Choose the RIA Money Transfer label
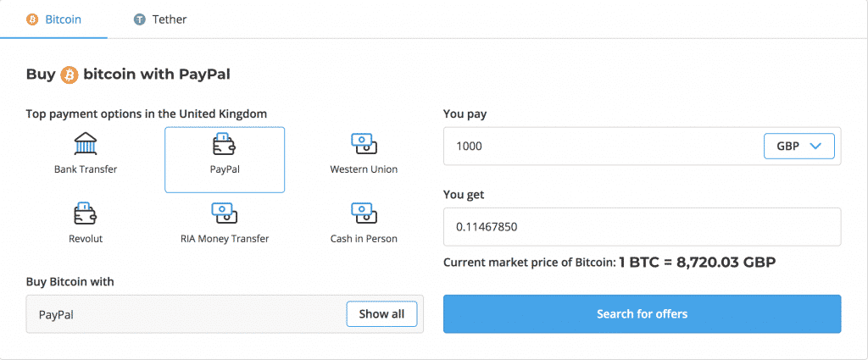The width and height of the screenshot is (868, 360). click(x=224, y=239)
